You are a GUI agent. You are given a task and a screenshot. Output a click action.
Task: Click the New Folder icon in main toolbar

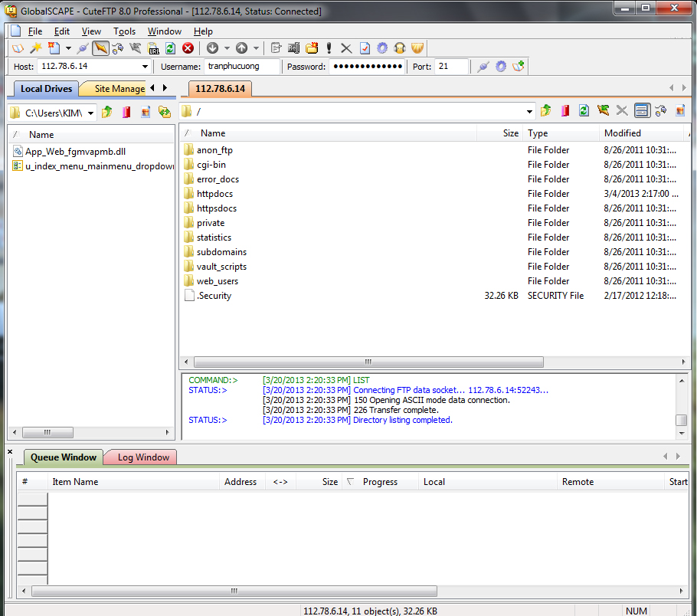coord(312,48)
